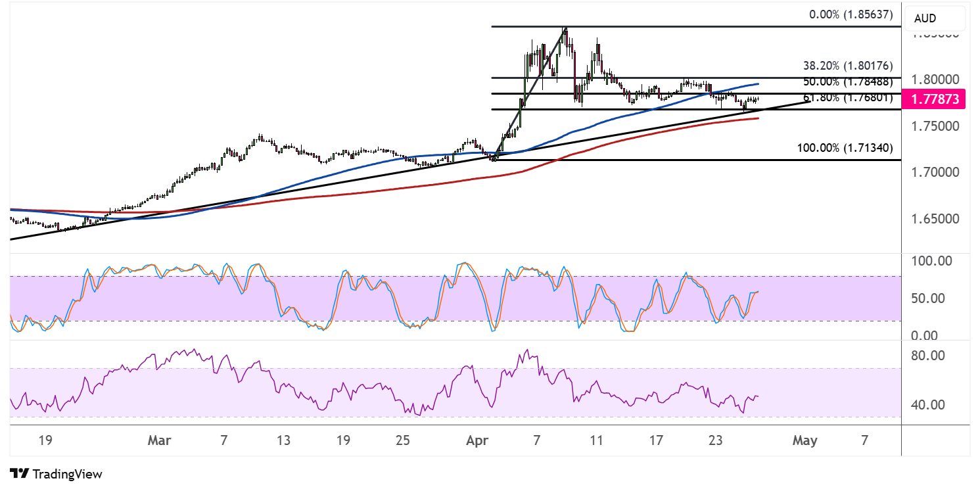980x491 pixels.
Task: Click the 1.70000 price axis label
Action: tap(936, 173)
